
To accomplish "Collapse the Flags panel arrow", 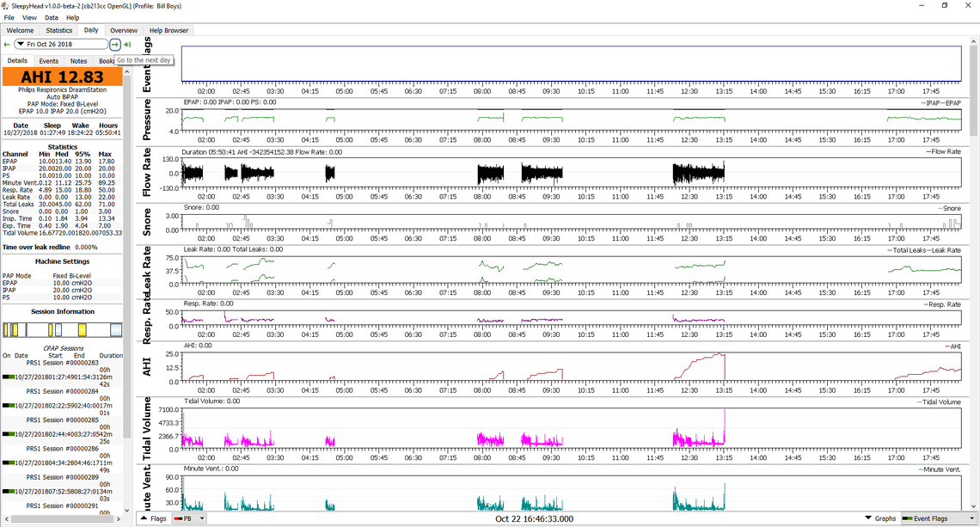I will coord(144,518).
